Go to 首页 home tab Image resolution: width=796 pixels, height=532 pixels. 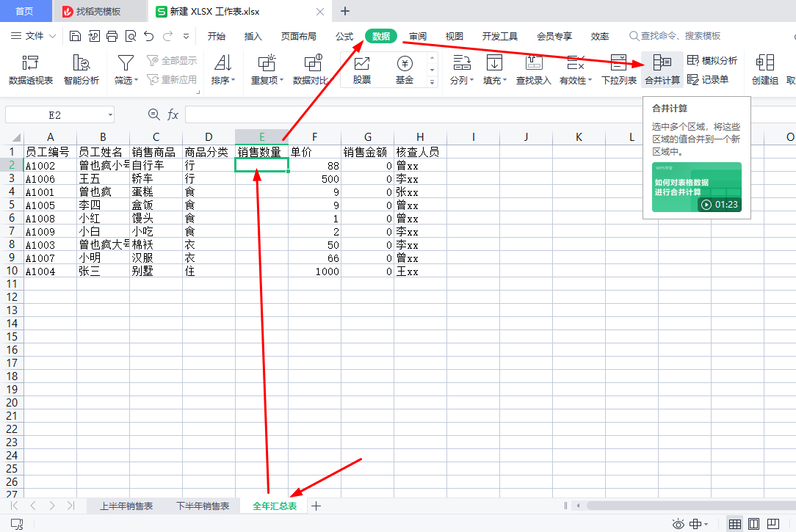click(x=24, y=11)
